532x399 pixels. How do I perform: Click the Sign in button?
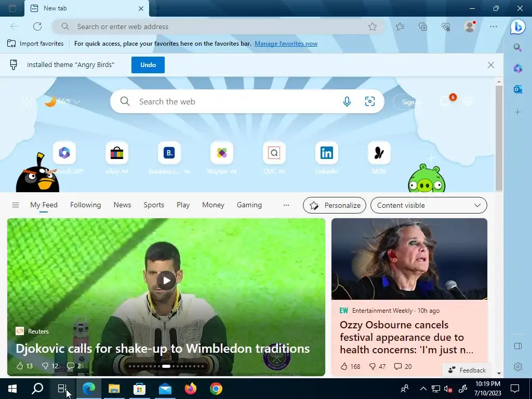pos(408,102)
